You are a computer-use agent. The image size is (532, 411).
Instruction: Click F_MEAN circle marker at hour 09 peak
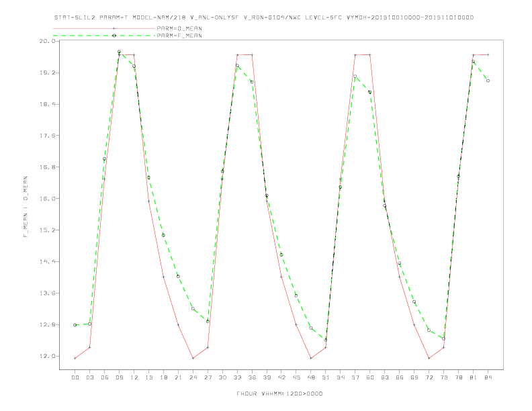point(119,52)
